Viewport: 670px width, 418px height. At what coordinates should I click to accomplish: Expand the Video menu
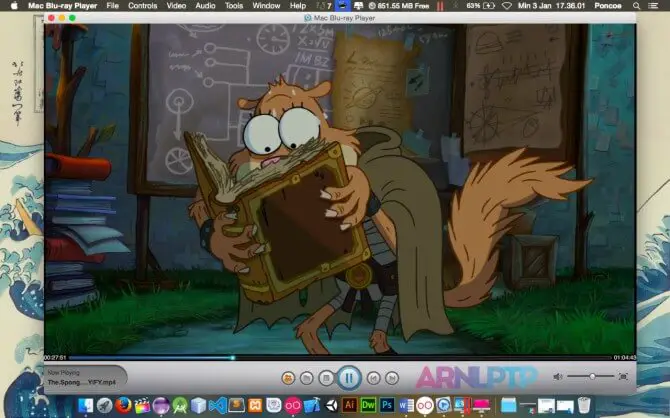click(x=176, y=6)
